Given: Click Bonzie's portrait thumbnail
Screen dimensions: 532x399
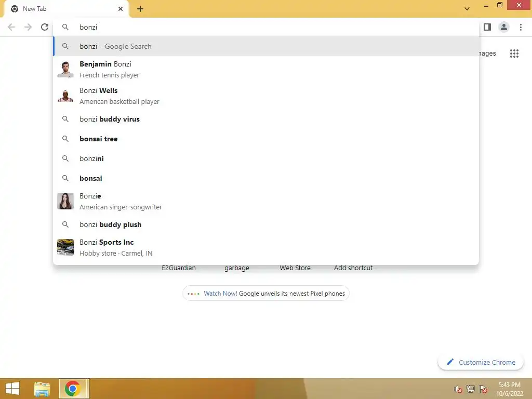Looking at the screenshot, I should click(x=65, y=201).
